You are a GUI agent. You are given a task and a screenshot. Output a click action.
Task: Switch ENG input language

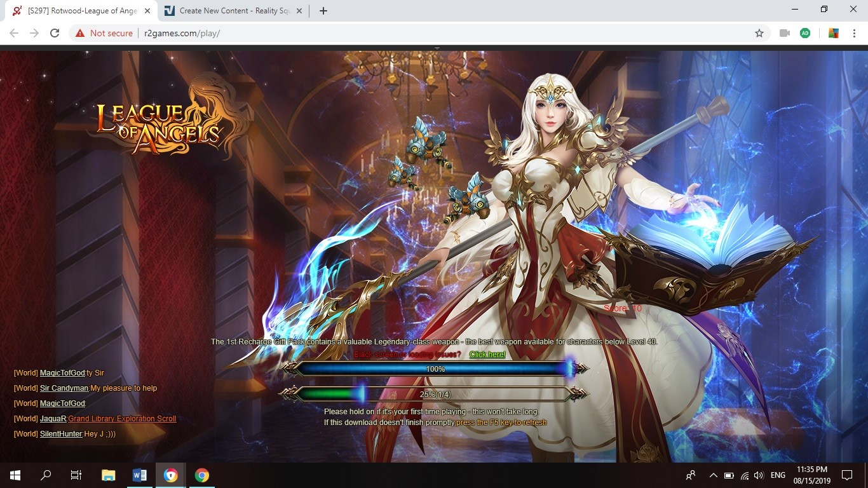[778, 475]
